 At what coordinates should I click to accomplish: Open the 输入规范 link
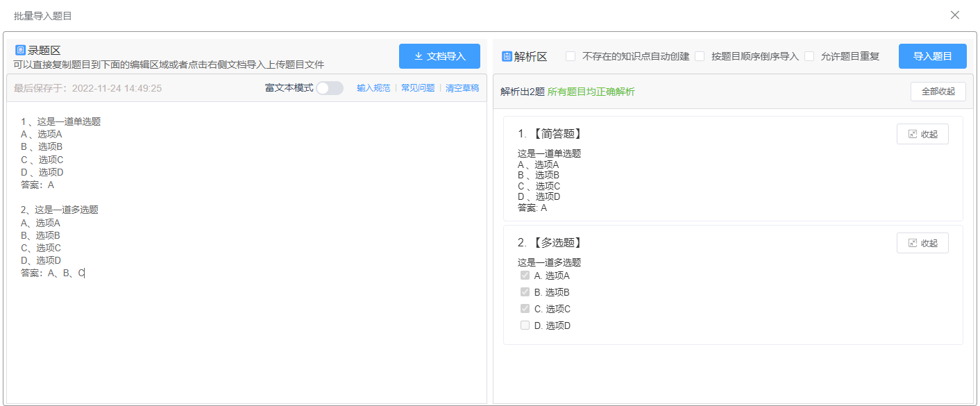pos(373,88)
